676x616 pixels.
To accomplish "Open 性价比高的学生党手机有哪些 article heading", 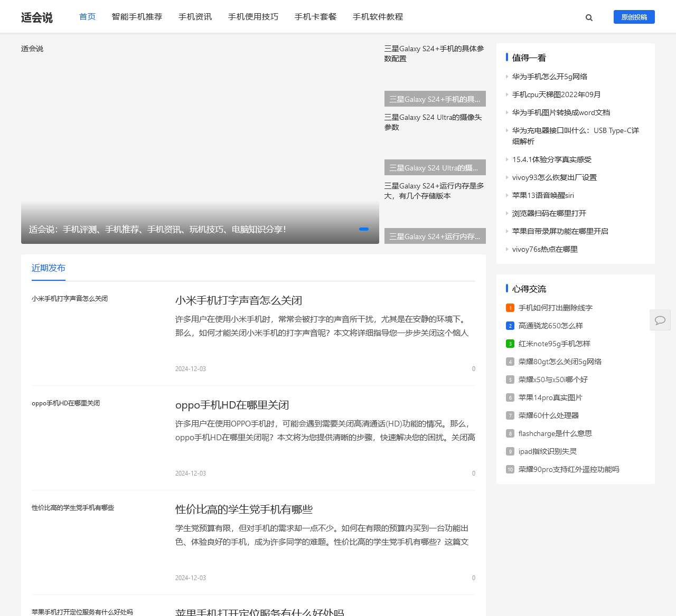I will [x=243, y=509].
